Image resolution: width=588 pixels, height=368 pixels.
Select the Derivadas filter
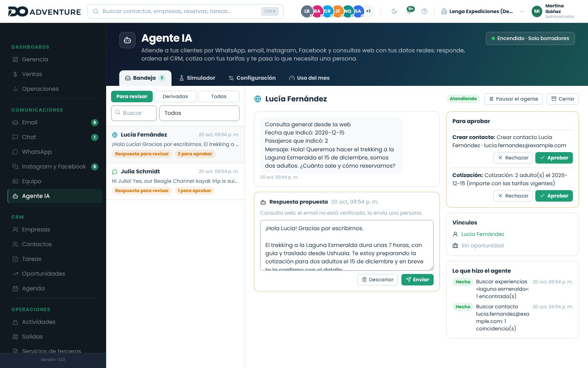[x=175, y=96]
